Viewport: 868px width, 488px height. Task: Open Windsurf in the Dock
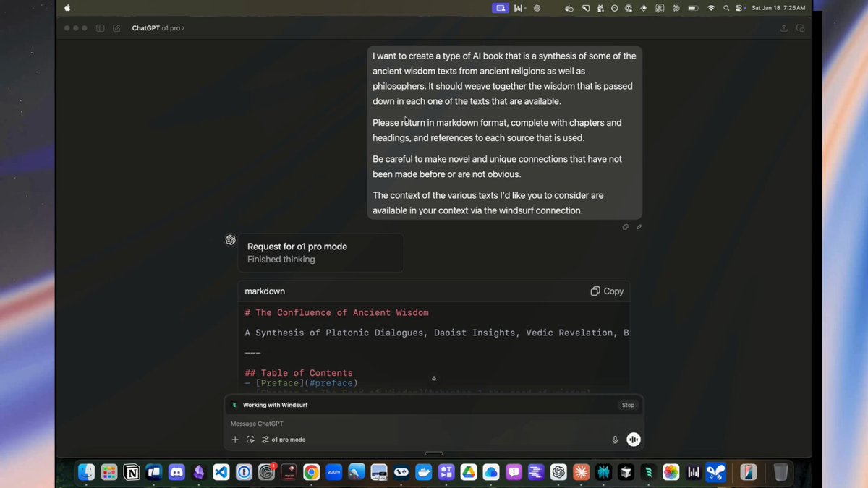[x=648, y=472]
